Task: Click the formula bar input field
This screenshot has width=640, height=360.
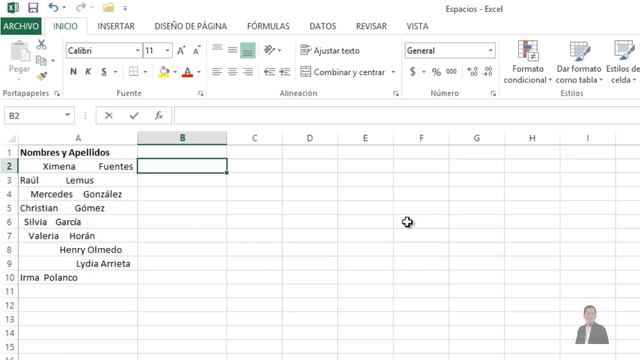Action: tap(407, 116)
